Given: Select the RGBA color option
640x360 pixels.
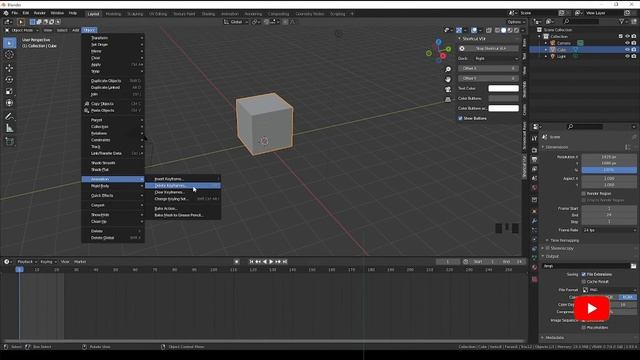Looking at the screenshot, I should pos(627,297).
